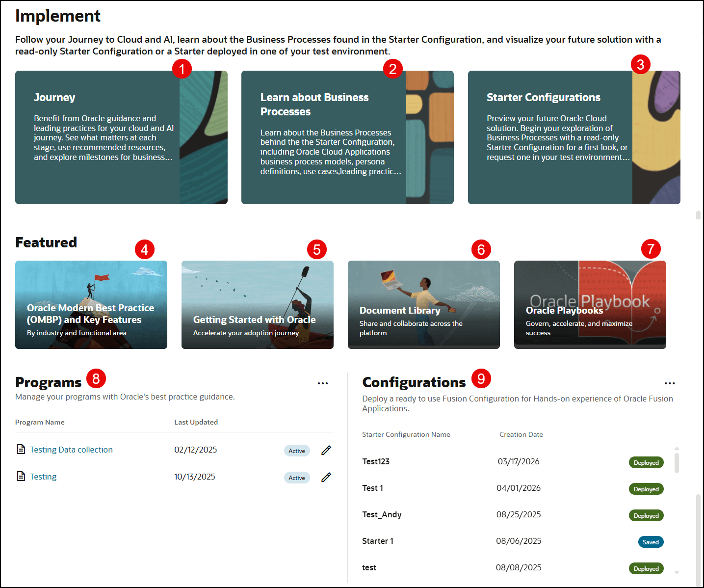The height and width of the screenshot is (588, 704).
Task: Click the Deployed badge for Test_Andy
Action: coord(646,515)
